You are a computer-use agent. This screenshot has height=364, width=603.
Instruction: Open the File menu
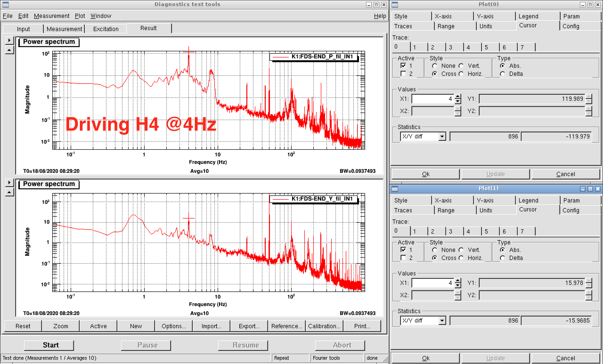click(x=8, y=16)
